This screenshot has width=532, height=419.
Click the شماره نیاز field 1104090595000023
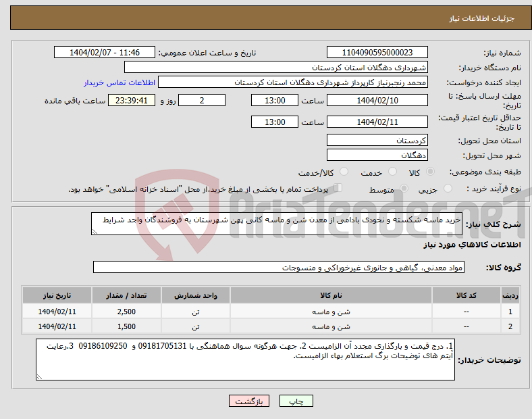[x=377, y=52]
